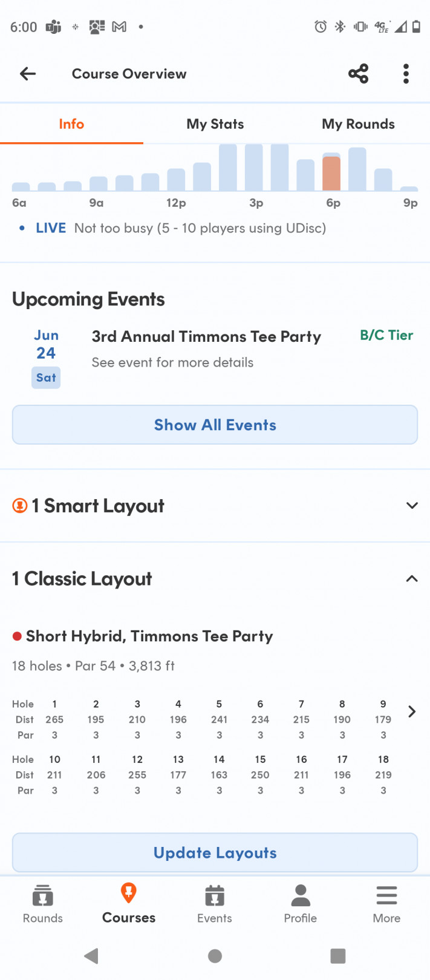Collapse the 1 Classic Layout section
Screen dimensions: 430x980
[412, 579]
